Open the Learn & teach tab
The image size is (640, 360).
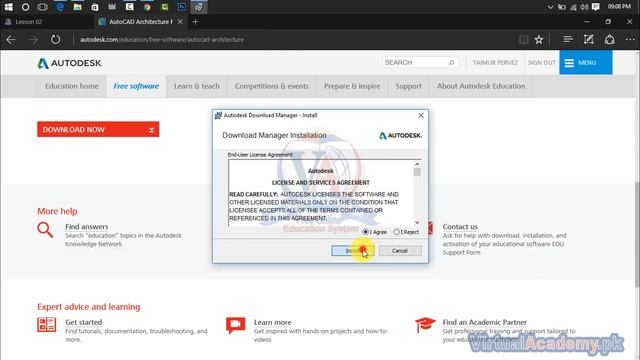[197, 86]
